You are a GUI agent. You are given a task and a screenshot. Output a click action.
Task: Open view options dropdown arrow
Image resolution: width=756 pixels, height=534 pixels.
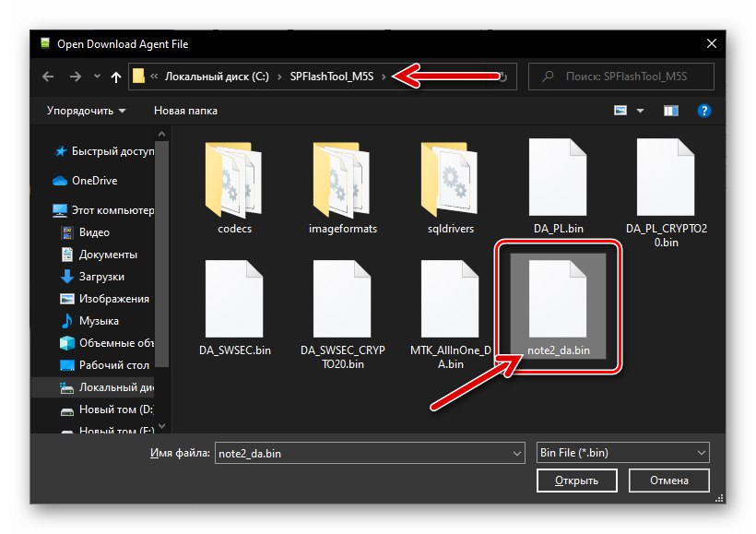pos(640,111)
